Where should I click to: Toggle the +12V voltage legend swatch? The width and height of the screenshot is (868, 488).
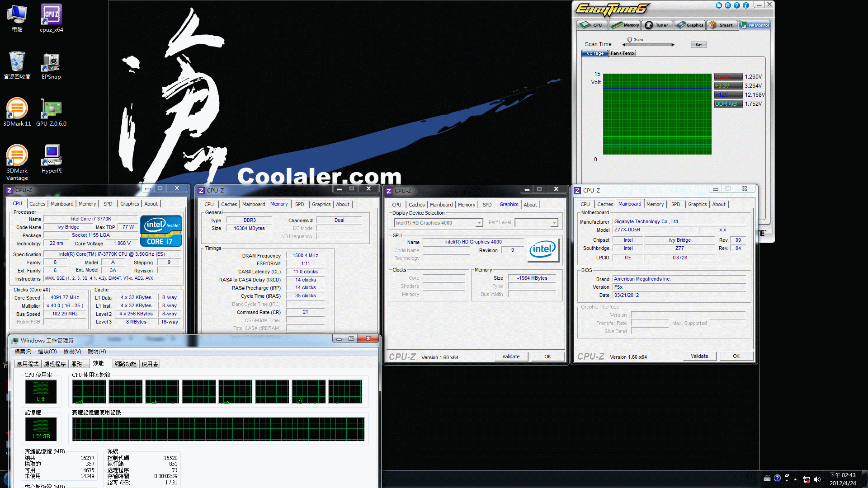728,95
